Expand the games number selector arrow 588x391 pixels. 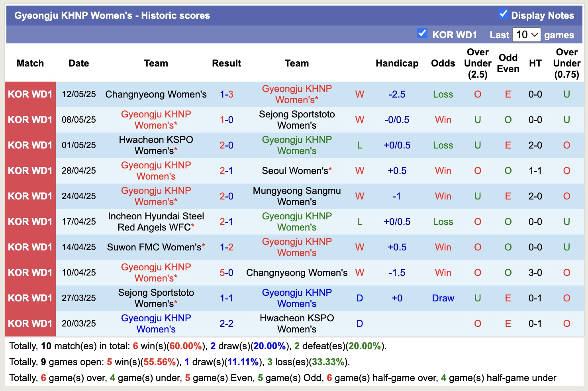point(534,35)
